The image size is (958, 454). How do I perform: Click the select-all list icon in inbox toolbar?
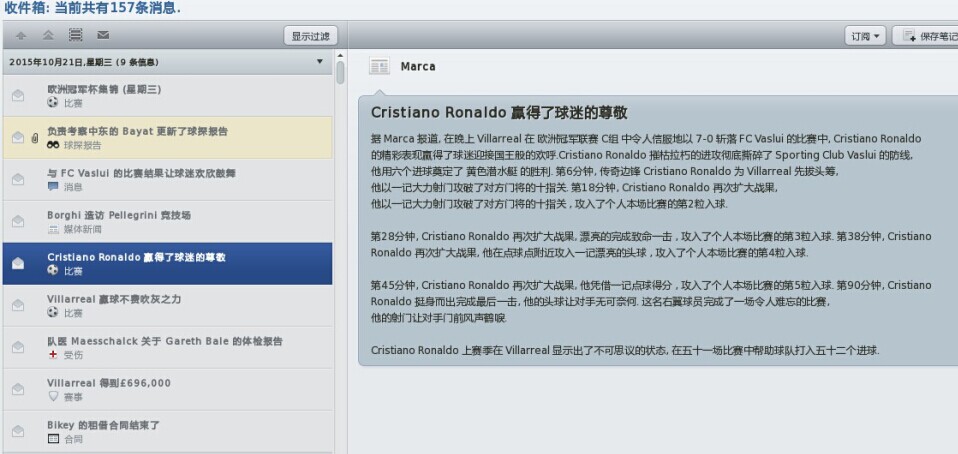[75, 36]
